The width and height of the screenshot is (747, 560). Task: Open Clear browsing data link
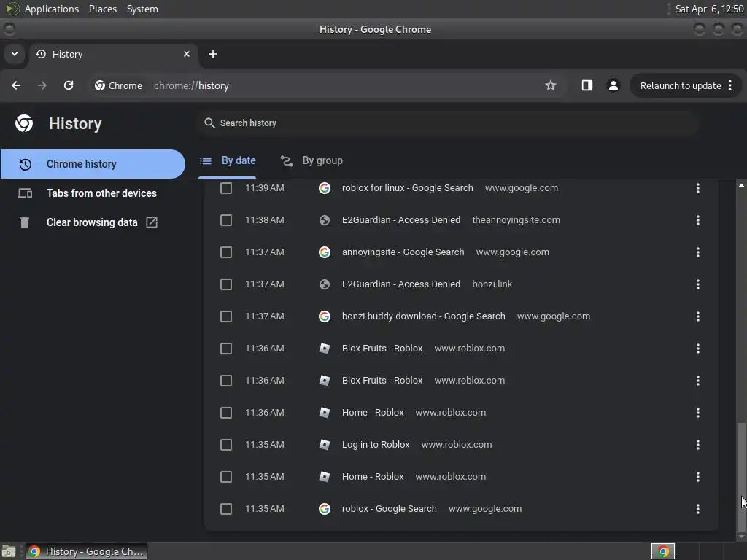pos(93,222)
